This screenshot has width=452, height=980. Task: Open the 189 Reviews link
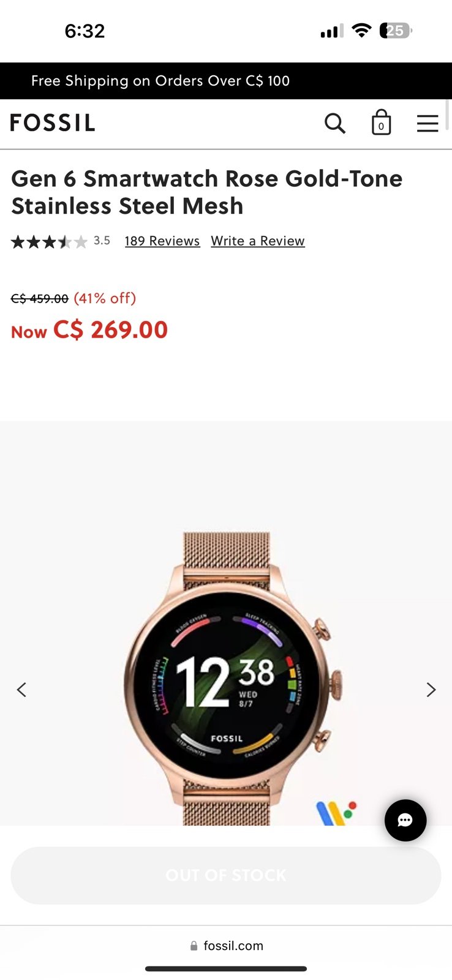click(162, 241)
